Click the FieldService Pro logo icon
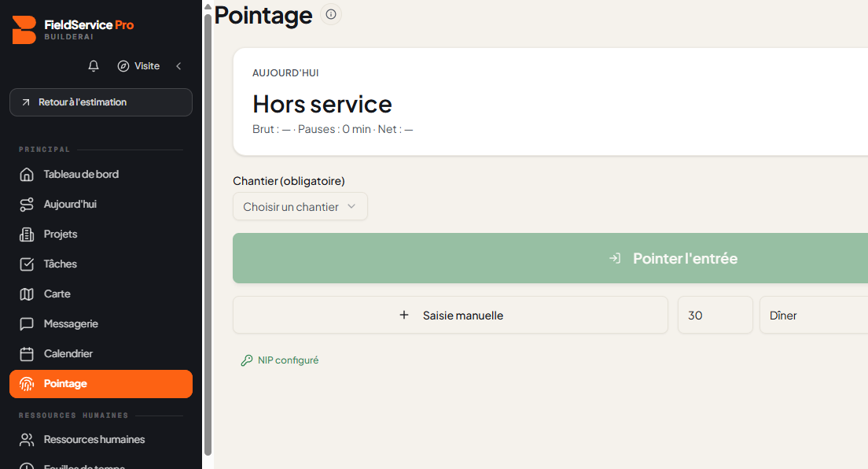The width and height of the screenshot is (868, 469). 24,29
